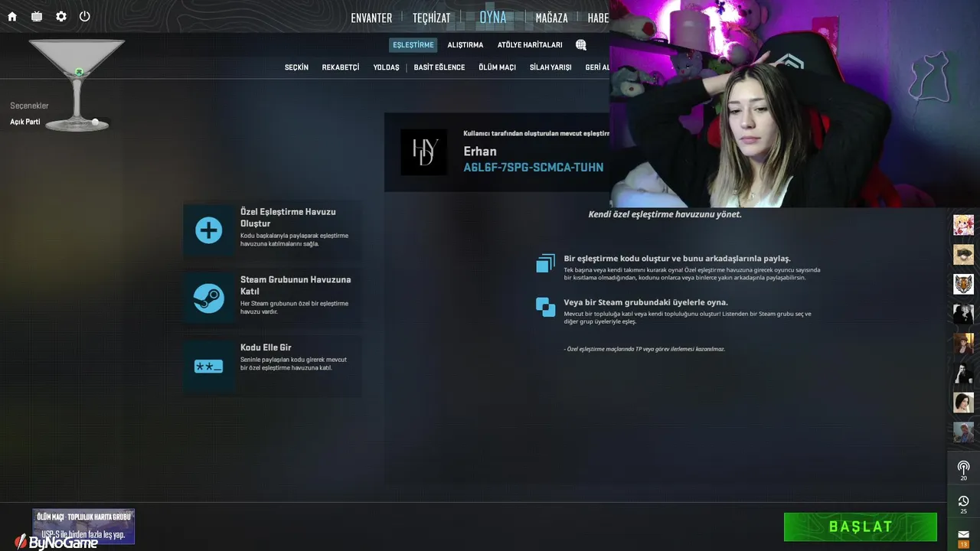The image size is (980, 551).
Task: Select the anime girl friend avatar
Action: (x=963, y=225)
